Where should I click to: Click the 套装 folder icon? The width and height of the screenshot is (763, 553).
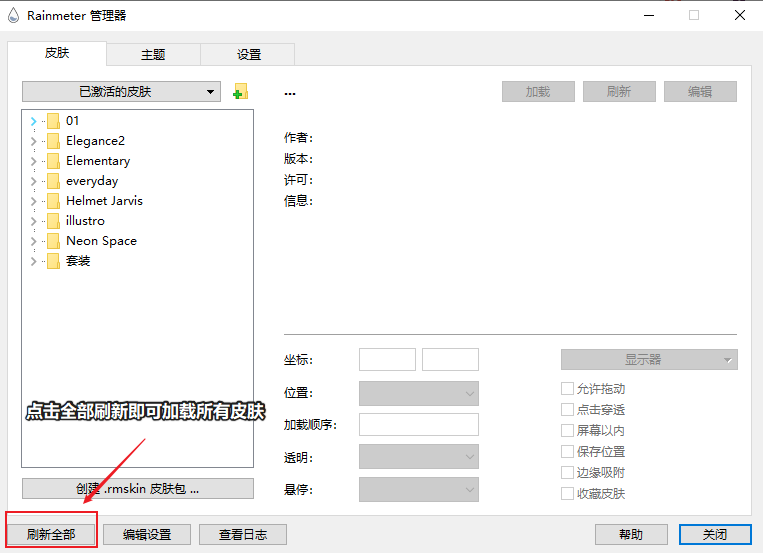54,261
